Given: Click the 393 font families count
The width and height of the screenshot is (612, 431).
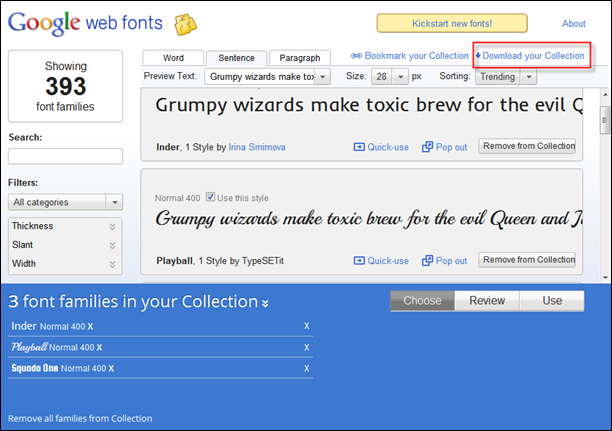Looking at the screenshot, I should click(x=66, y=86).
